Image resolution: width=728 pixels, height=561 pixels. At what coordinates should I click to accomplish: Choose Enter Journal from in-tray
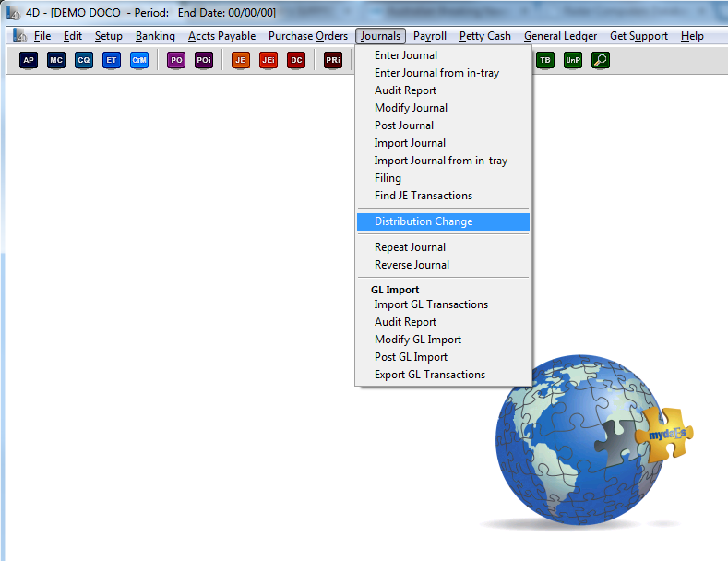pos(444,73)
